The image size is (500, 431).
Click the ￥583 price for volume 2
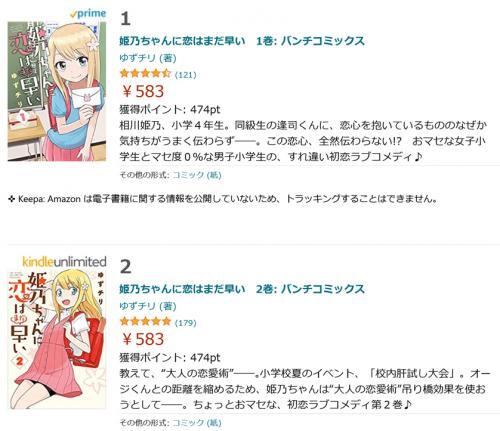[x=143, y=339]
